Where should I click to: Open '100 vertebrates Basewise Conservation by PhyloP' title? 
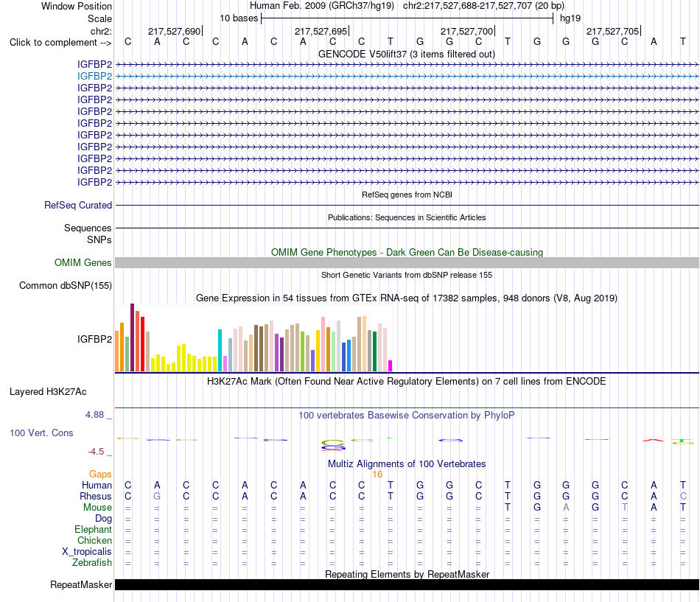coord(407,416)
